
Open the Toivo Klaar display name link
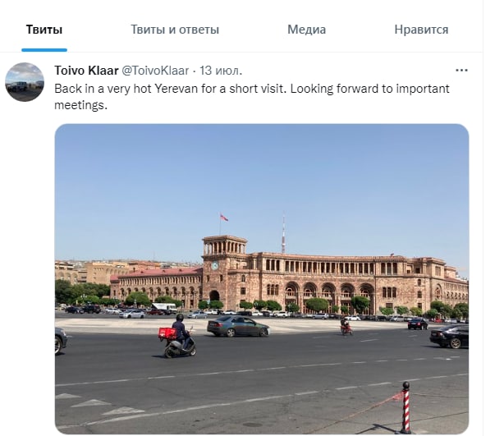(86, 71)
